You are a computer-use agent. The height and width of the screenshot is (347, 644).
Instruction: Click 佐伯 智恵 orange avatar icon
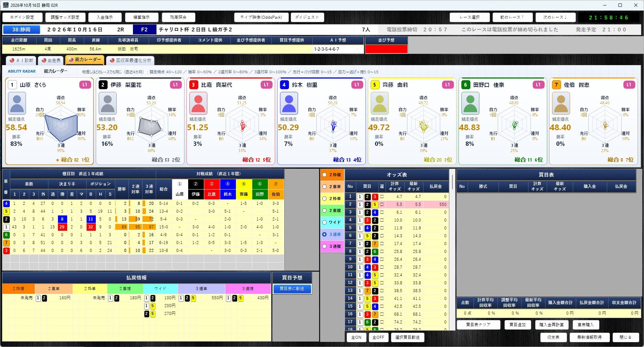pos(561,103)
